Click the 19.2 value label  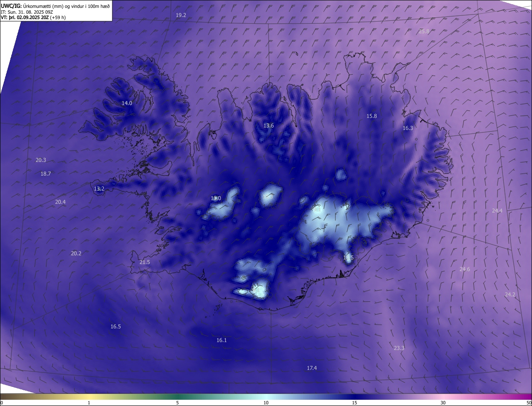point(181,15)
